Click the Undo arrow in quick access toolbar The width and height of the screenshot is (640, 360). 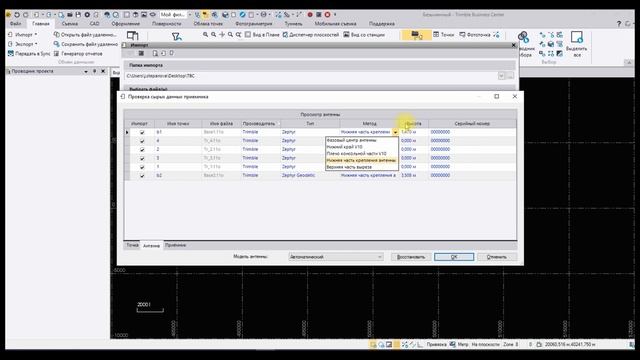17,15
